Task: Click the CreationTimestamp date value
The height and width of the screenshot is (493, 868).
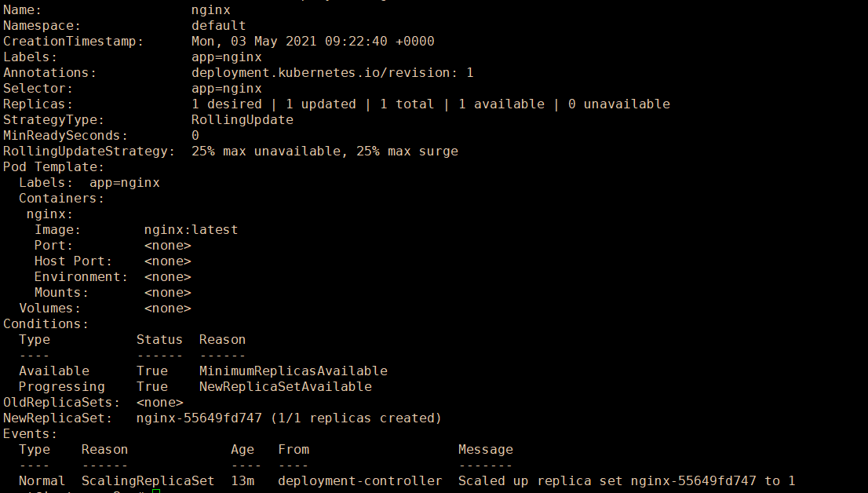Action: [x=312, y=42]
